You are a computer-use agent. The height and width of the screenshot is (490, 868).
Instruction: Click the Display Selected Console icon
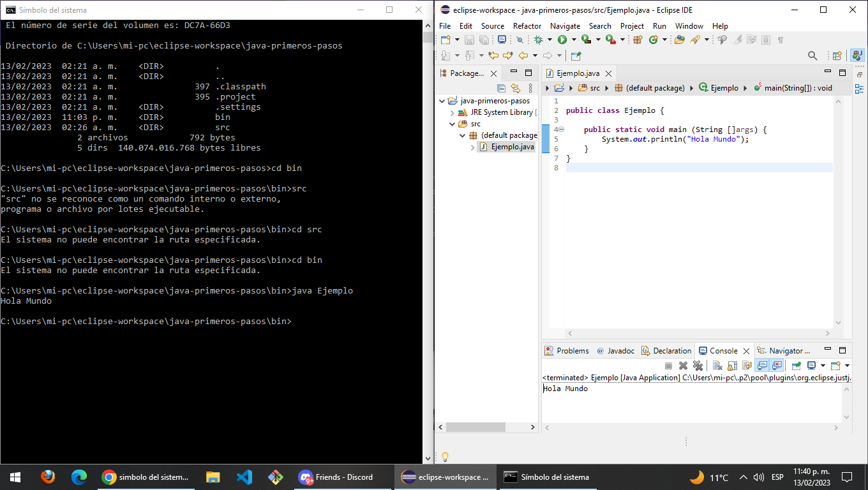[x=811, y=366]
